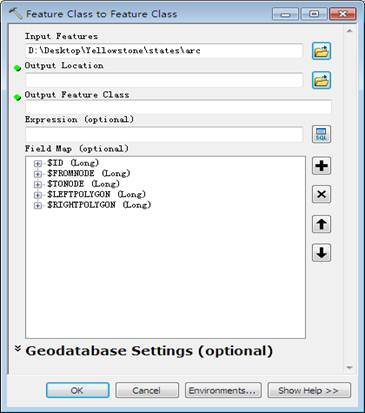Expand Geodatabase Settings (optional) section

click(x=18, y=349)
